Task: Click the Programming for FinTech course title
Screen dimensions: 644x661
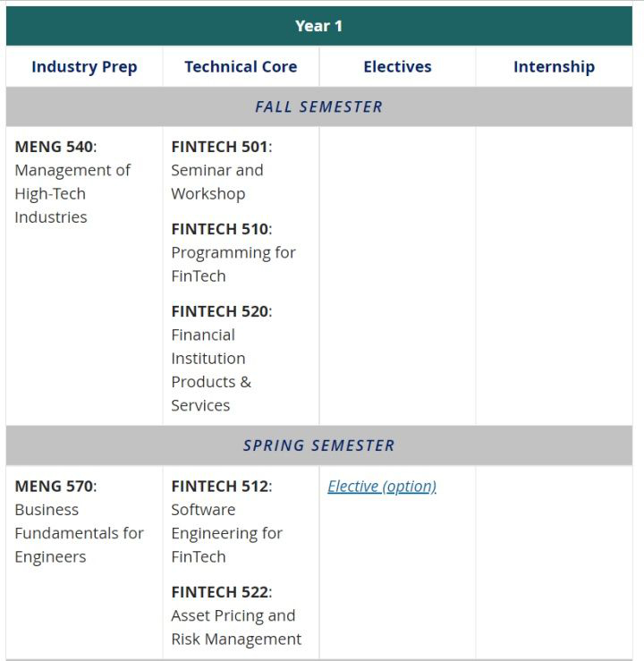Action: point(233,264)
